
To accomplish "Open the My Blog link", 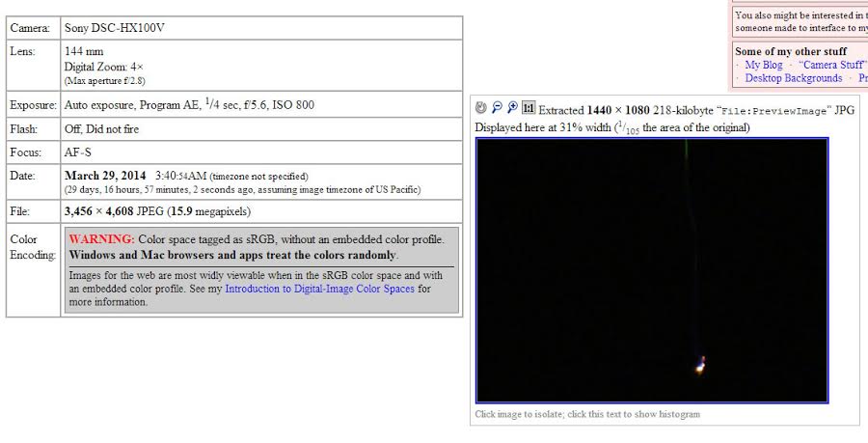I will (x=764, y=65).
